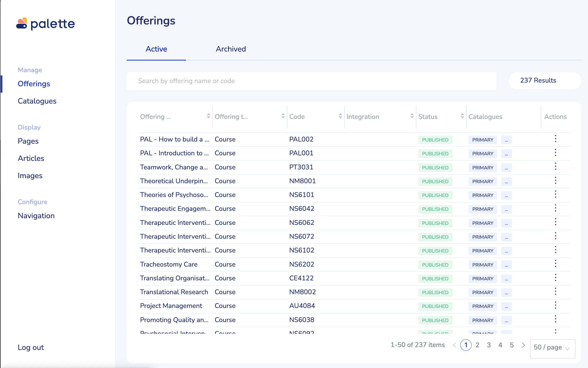Click Log out
This screenshot has height=368, width=588.
[x=31, y=347]
